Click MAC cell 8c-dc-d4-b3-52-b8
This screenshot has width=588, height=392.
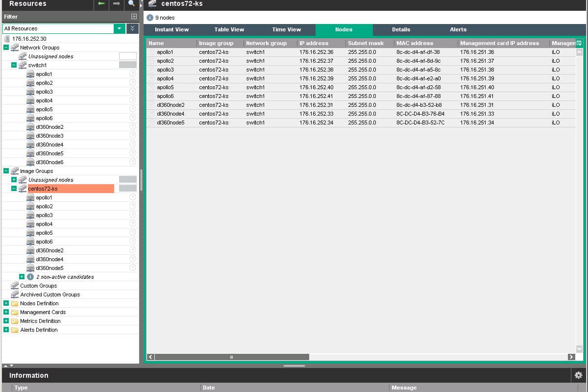pyautogui.click(x=419, y=105)
